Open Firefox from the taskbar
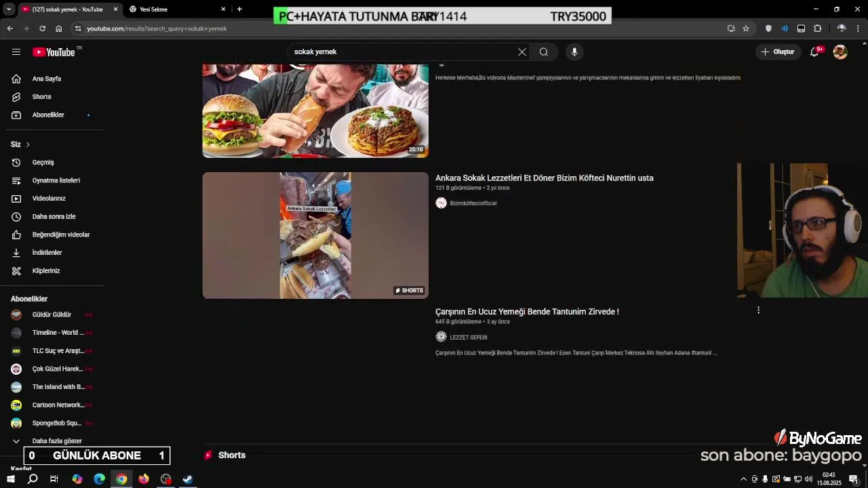868x488 pixels. (144, 479)
